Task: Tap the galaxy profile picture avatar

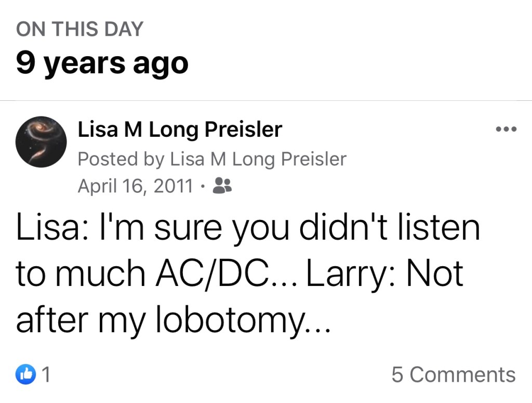Action: [x=41, y=141]
